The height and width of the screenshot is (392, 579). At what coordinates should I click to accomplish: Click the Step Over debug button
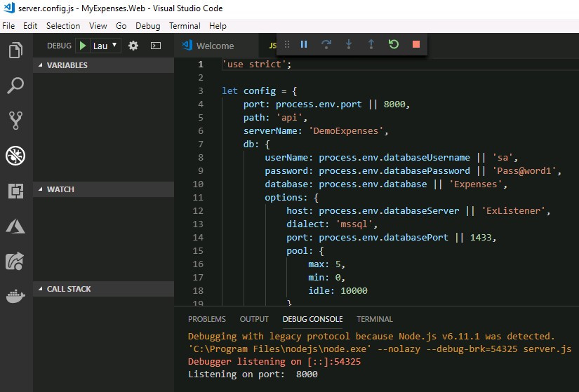click(x=326, y=44)
